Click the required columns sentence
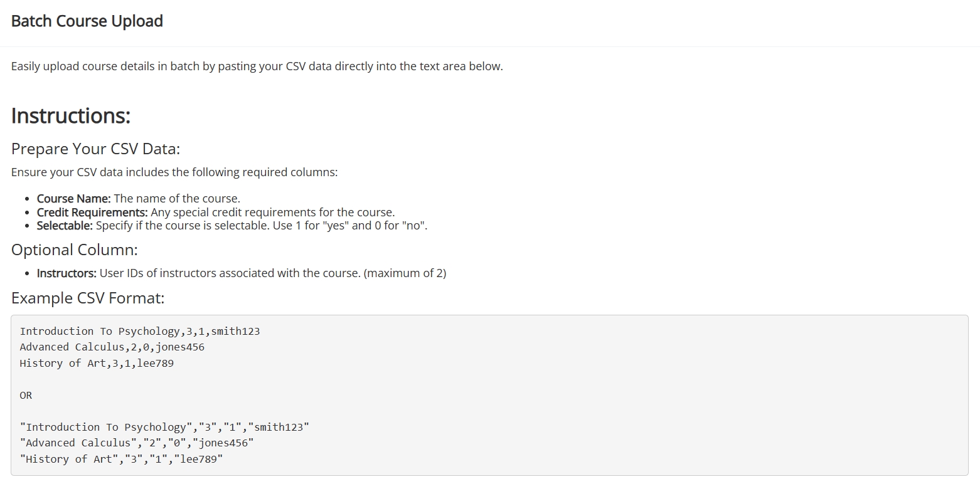980x484 pixels. click(x=174, y=172)
